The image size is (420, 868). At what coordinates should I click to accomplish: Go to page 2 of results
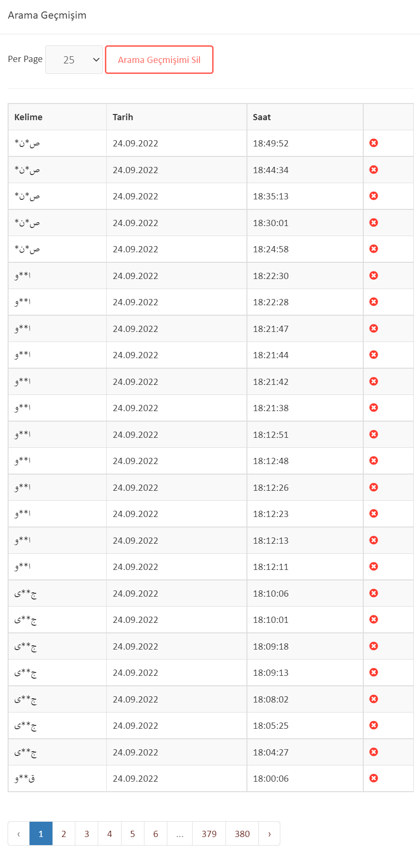pyautogui.click(x=63, y=834)
